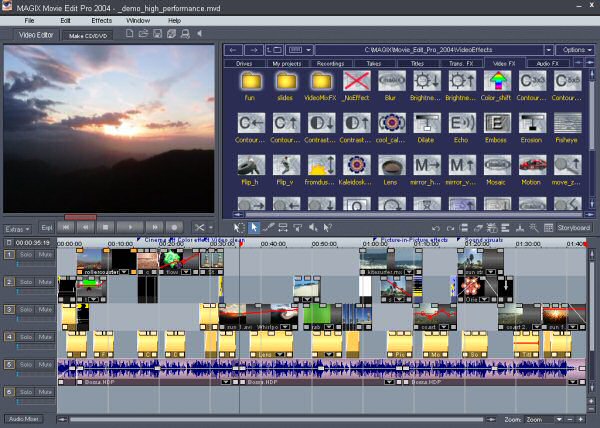Choose the Lens effect icon
600x428 pixels.
point(391,165)
